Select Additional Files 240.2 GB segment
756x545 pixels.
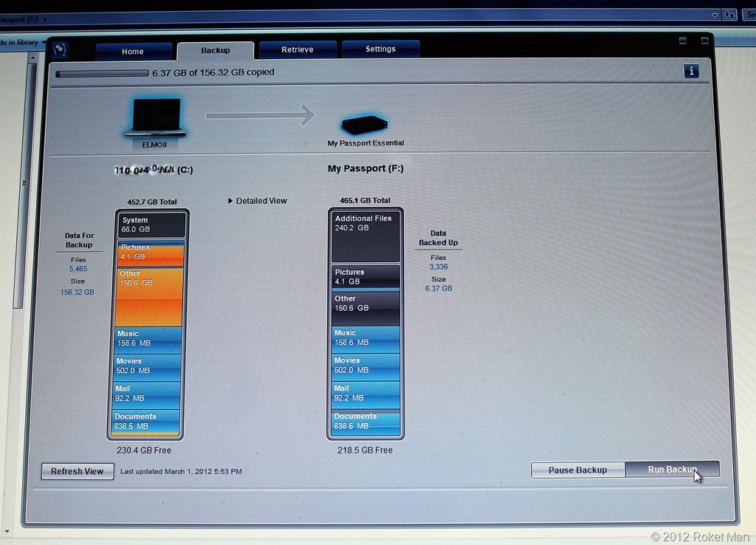coord(365,237)
